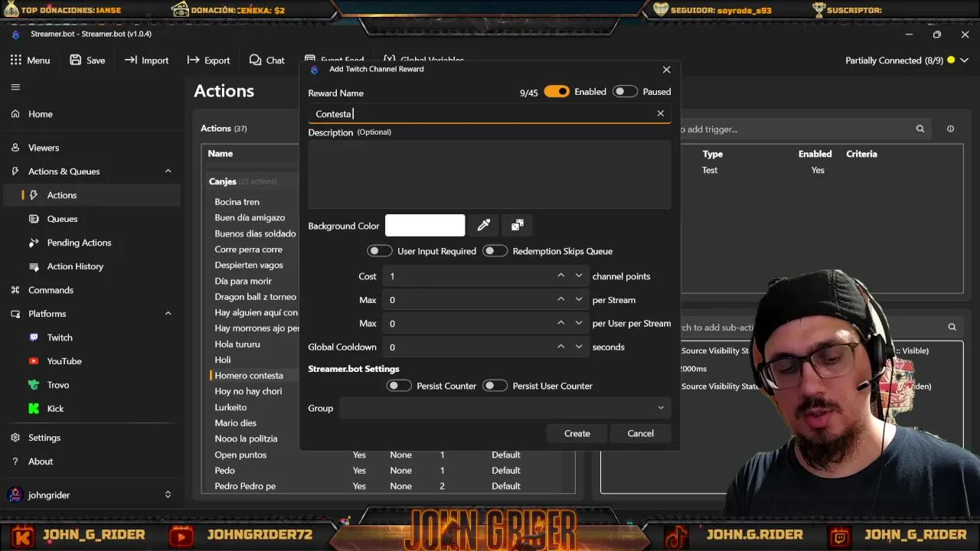Clear the Reward Name field
The image size is (980, 551).
[x=661, y=114]
